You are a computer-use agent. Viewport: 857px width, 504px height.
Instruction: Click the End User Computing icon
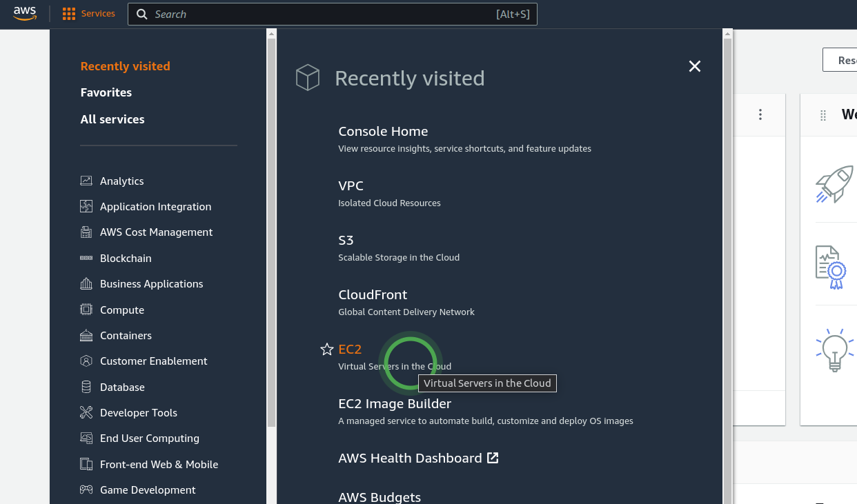coord(86,438)
